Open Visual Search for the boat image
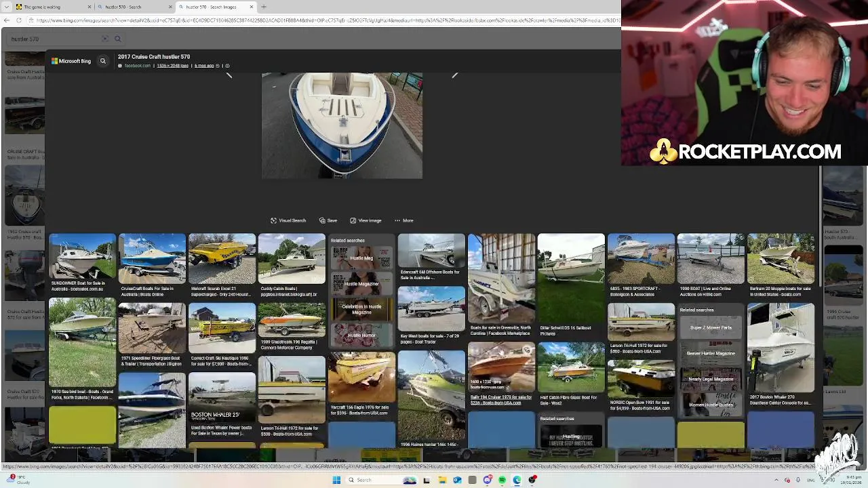Screen dimensions: 868x488 click(x=288, y=220)
